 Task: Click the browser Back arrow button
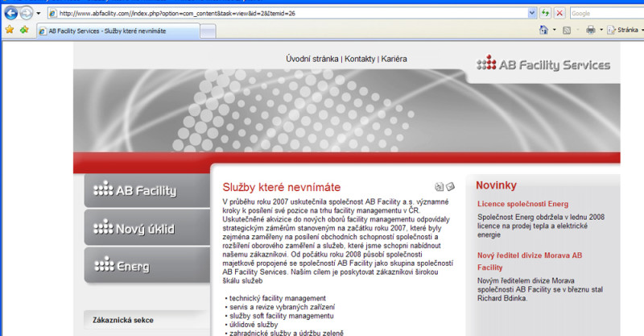coord(11,13)
